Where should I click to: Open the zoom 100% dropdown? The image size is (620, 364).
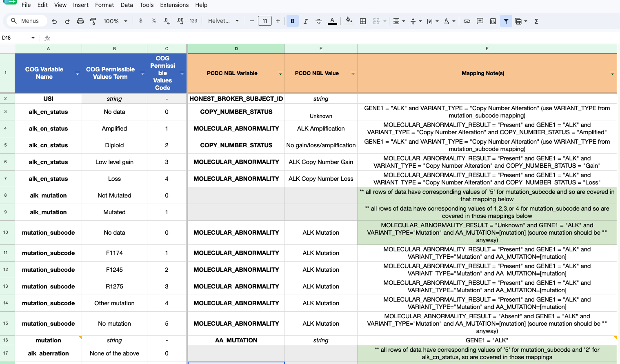pyautogui.click(x=116, y=21)
